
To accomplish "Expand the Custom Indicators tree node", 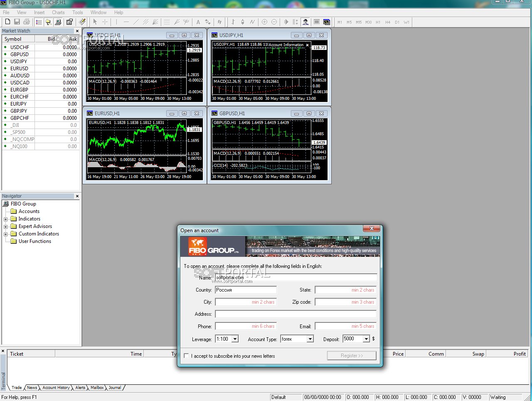I will point(6,234).
